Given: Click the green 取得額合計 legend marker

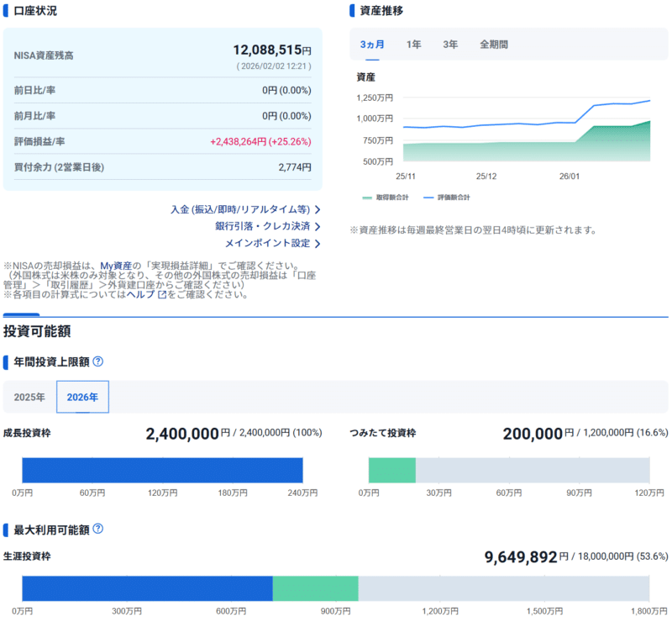Looking at the screenshot, I should 366,198.
